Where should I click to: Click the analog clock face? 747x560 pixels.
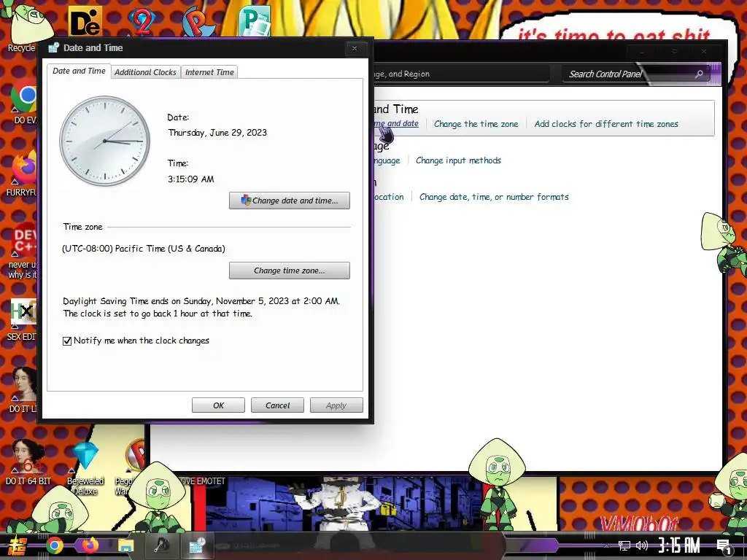click(x=104, y=141)
